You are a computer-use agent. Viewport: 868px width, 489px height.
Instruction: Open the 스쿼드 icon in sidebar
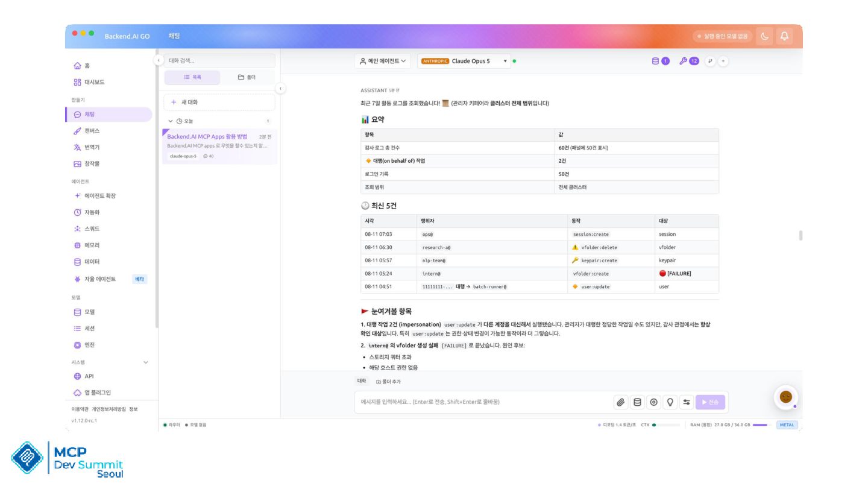[x=77, y=229]
